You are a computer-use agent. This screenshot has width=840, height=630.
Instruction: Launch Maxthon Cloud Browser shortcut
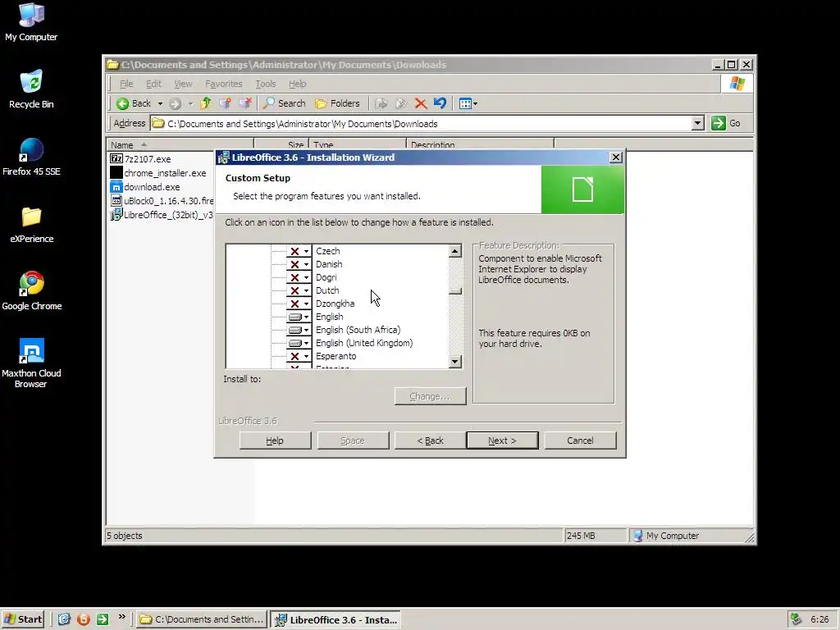[31, 363]
